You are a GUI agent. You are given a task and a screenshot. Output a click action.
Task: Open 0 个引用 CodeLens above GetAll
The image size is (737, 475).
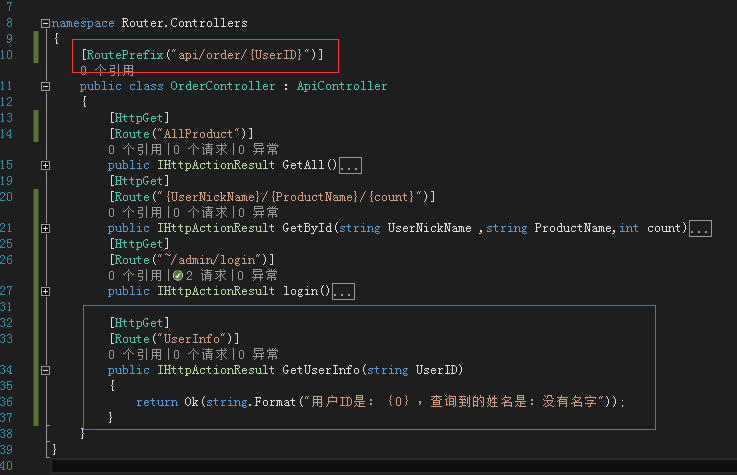[135, 149]
